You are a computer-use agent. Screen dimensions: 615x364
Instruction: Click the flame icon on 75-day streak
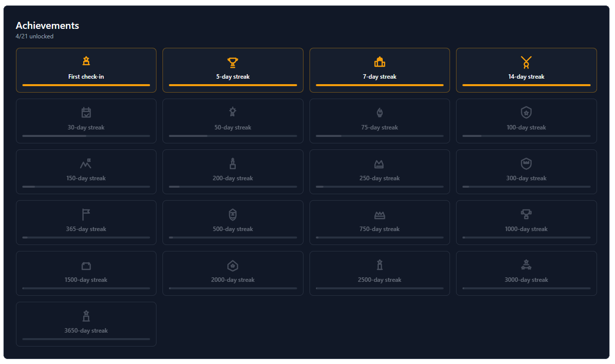[x=379, y=112]
